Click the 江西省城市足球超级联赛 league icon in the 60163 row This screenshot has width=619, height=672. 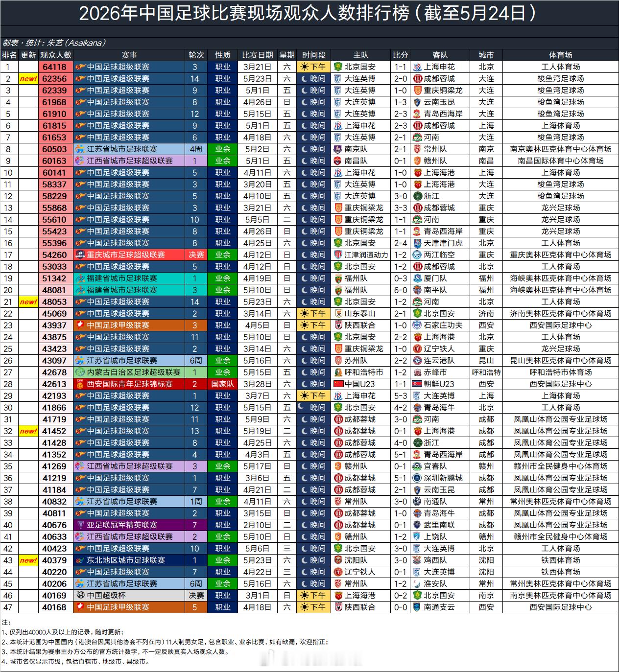pyautogui.click(x=80, y=161)
